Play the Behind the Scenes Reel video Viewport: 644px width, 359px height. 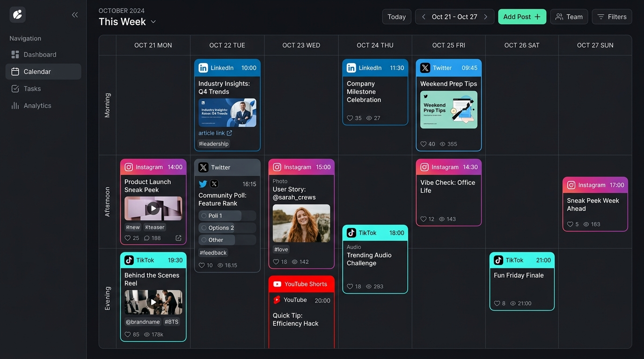[153, 302]
